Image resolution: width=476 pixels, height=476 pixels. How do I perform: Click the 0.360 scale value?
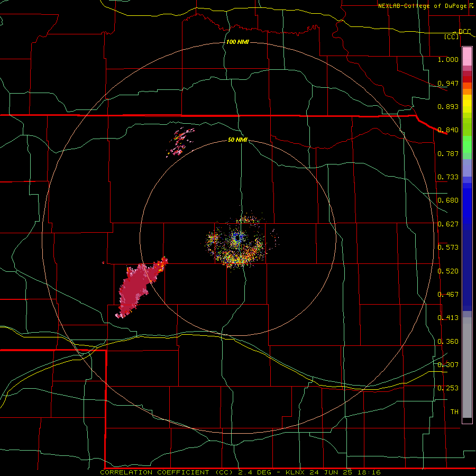tap(448, 342)
